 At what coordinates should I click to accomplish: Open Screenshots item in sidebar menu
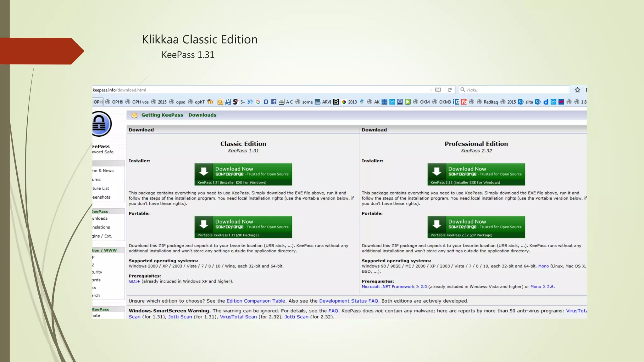tap(102, 197)
